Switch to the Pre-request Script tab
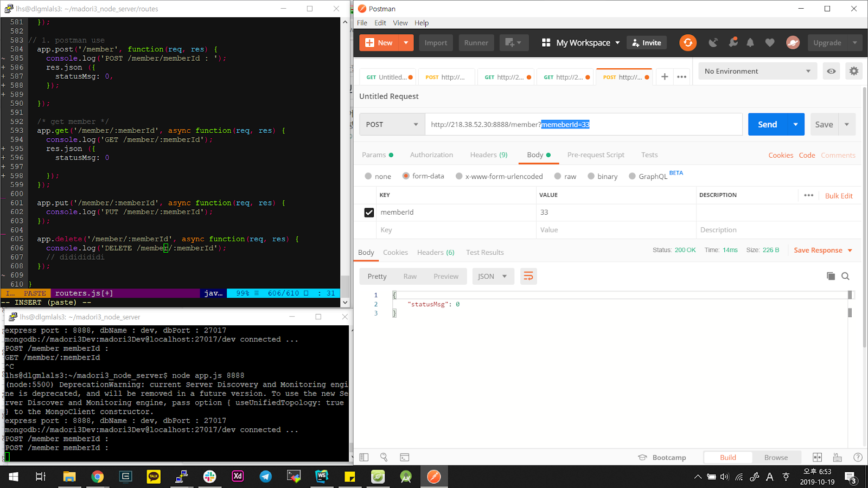Viewport: 868px width, 488px height. tap(596, 155)
